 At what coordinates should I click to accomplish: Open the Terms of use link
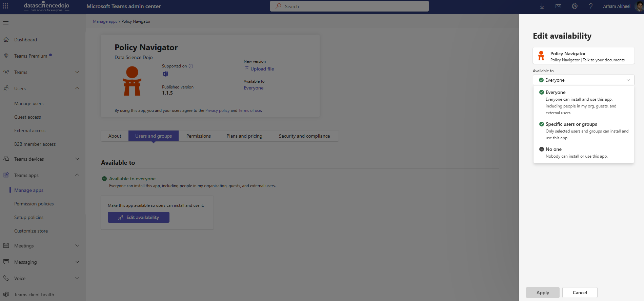pyautogui.click(x=250, y=111)
